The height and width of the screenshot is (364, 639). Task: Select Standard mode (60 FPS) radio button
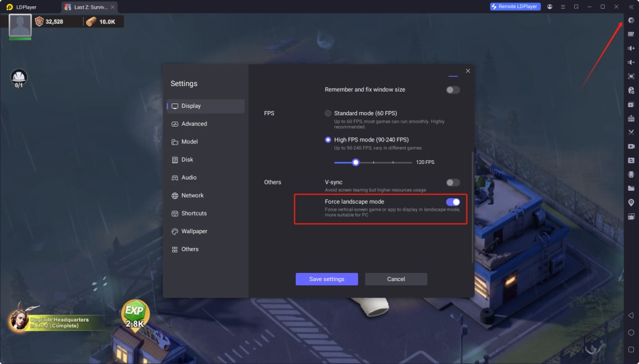coord(328,113)
